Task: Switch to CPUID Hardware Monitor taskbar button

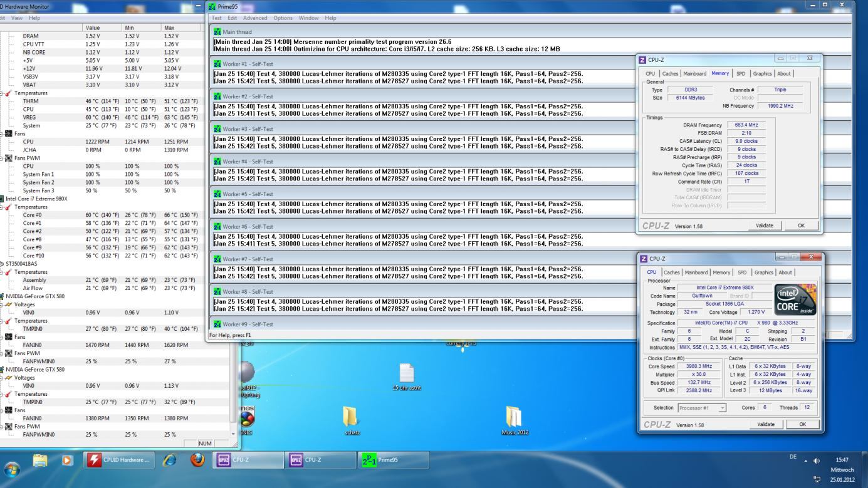Action: 118,460
